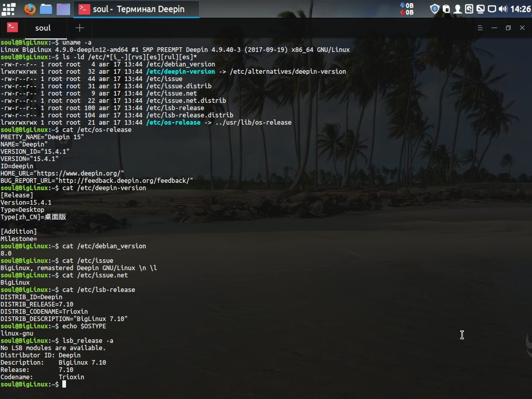Click the '[Addition]' section header

point(19,232)
